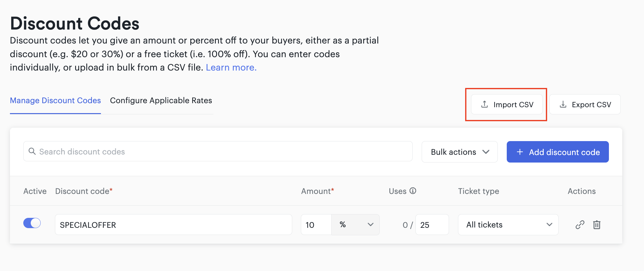Switch to Configure Applicable Rates tab

161,100
